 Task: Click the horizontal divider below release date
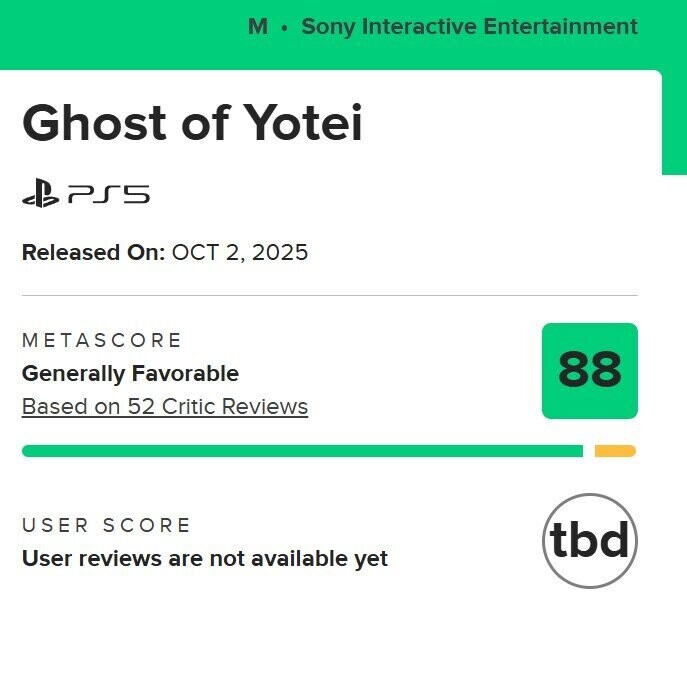(330, 295)
